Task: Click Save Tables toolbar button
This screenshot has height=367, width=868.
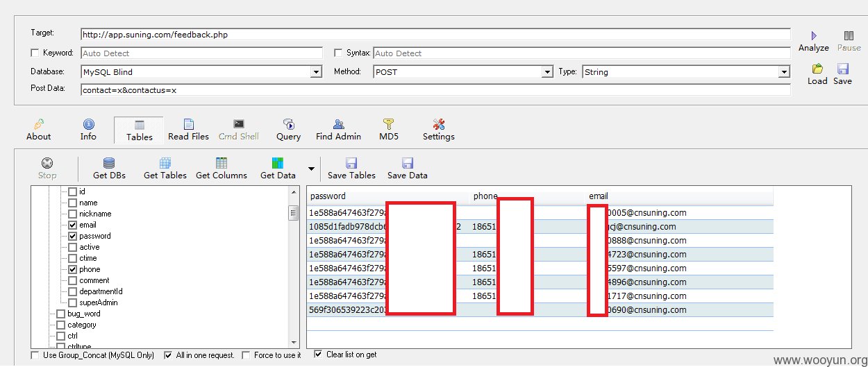Action: [351, 169]
